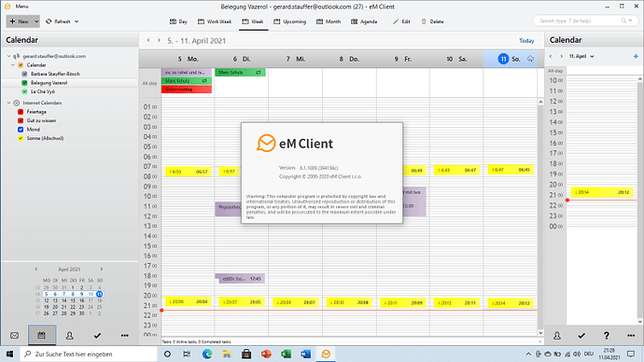
Task: Open File Explorer from taskbar
Action: [x=227, y=354]
